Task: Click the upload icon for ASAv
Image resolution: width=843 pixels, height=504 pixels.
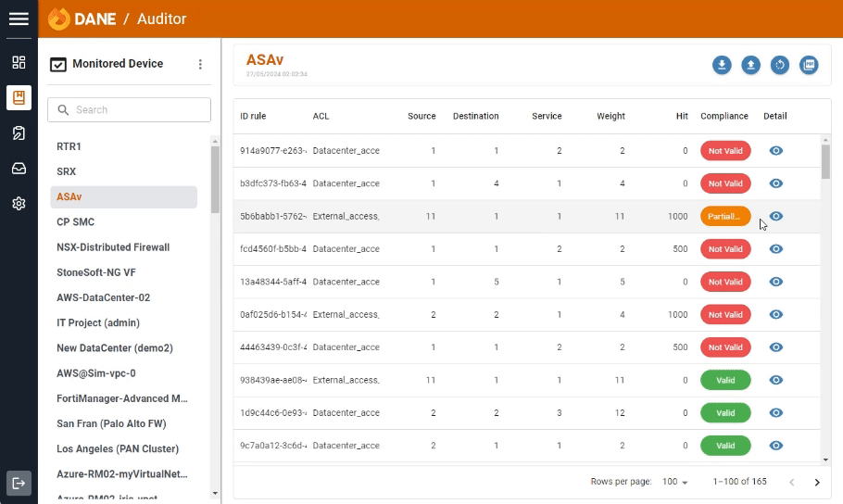Action: (x=751, y=65)
